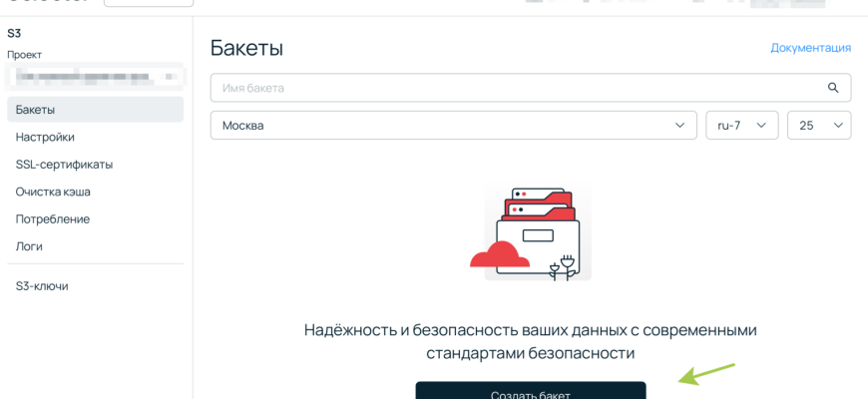Image resolution: width=868 pixels, height=399 pixels.
Task: Open the Документация link
Action: [x=810, y=48]
